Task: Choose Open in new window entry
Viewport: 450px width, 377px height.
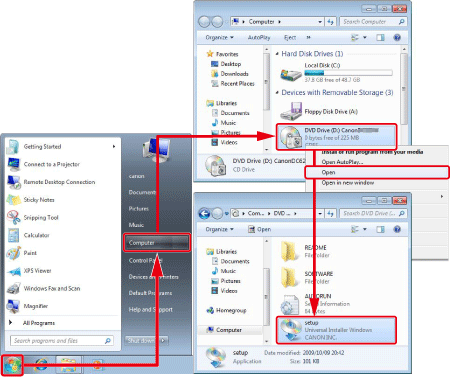Action: coord(348,183)
